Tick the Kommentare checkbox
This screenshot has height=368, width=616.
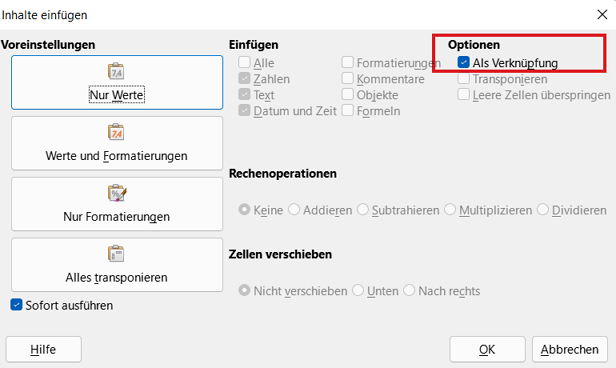pyautogui.click(x=348, y=78)
